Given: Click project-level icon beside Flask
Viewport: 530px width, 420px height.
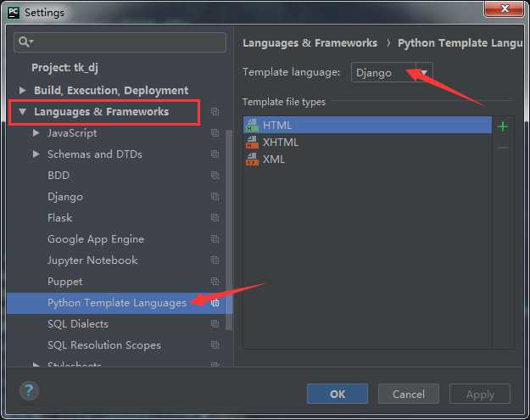Looking at the screenshot, I should (215, 217).
